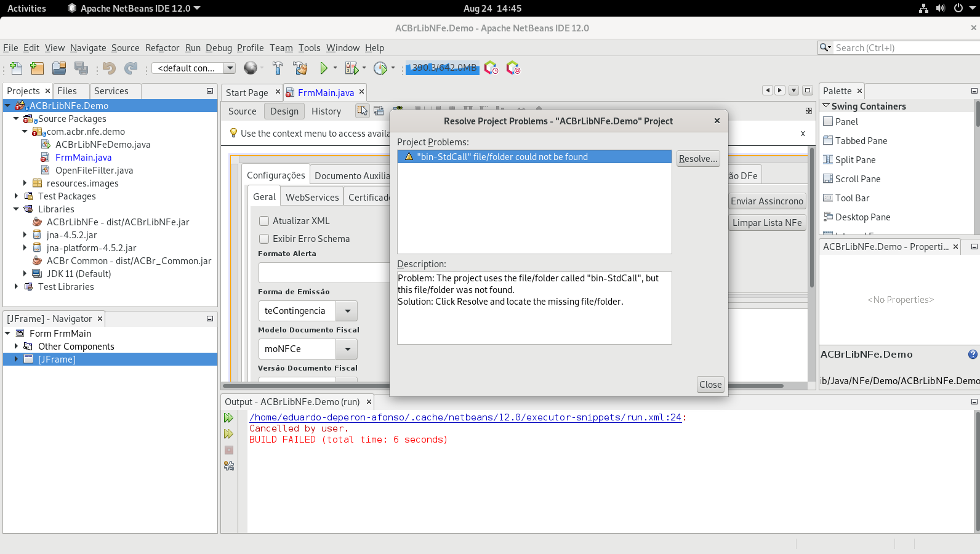980x554 pixels.
Task: Switch to History view of FrmMain
Action: (326, 111)
